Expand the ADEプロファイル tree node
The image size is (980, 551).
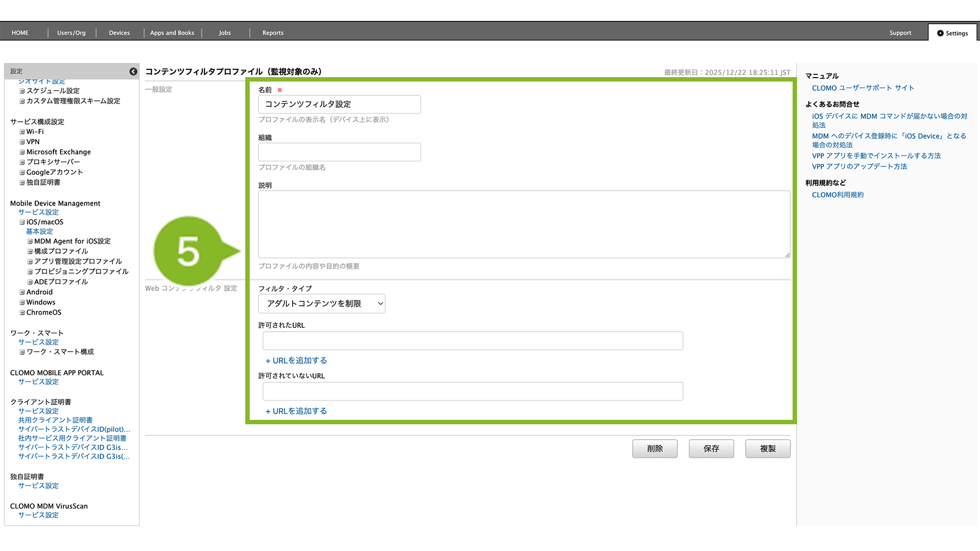pyautogui.click(x=30, y=282)
